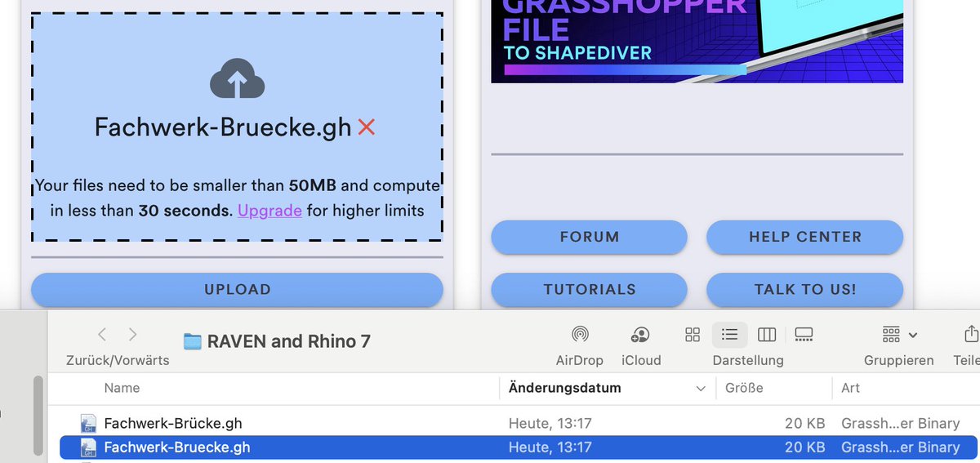Click the Heute, 13:17 date of Fachwerk-Brücke.gh
Viewport: 980px width, 463px height.
[550, 424]
